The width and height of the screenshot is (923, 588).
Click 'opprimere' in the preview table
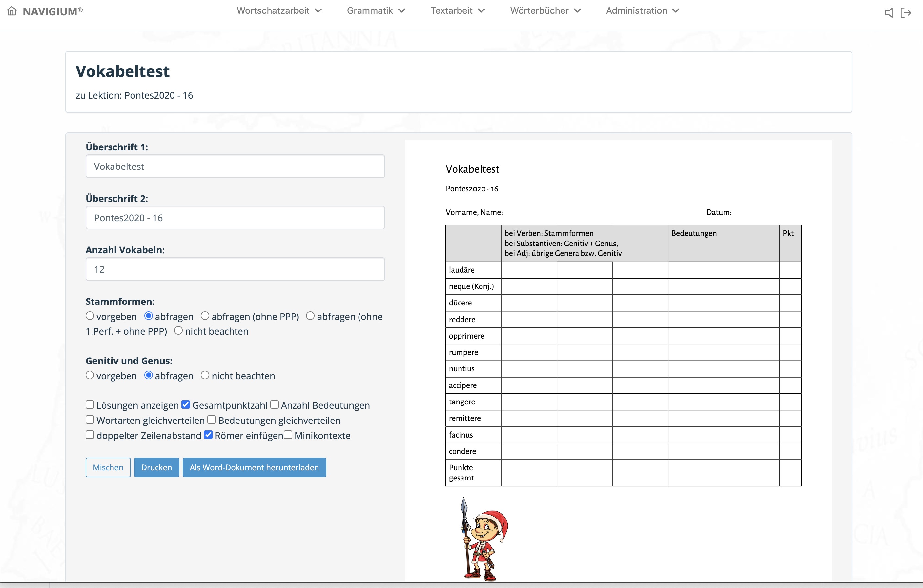point(466,336)
